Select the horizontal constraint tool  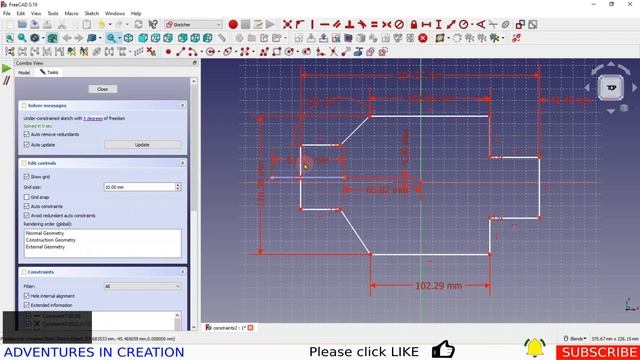(324, 24)
